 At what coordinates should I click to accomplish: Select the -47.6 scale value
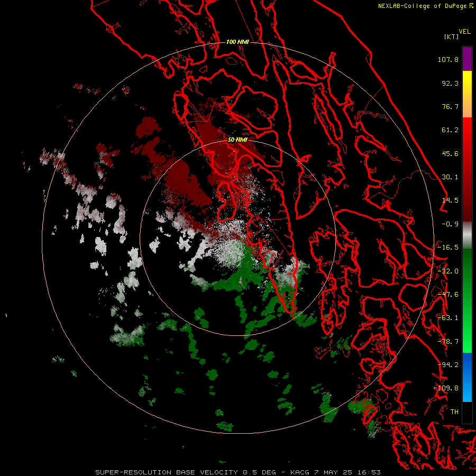pyautogui.click(x=448, y=295)
